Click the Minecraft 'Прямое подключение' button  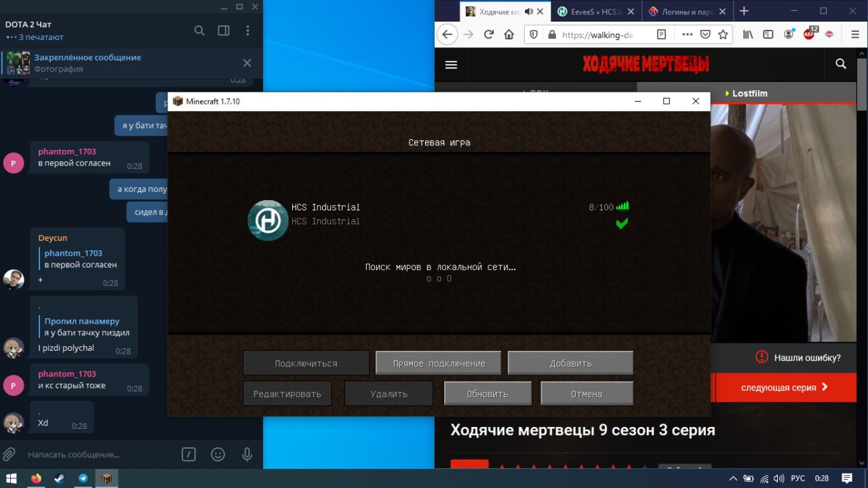click(x=439, y=363)
